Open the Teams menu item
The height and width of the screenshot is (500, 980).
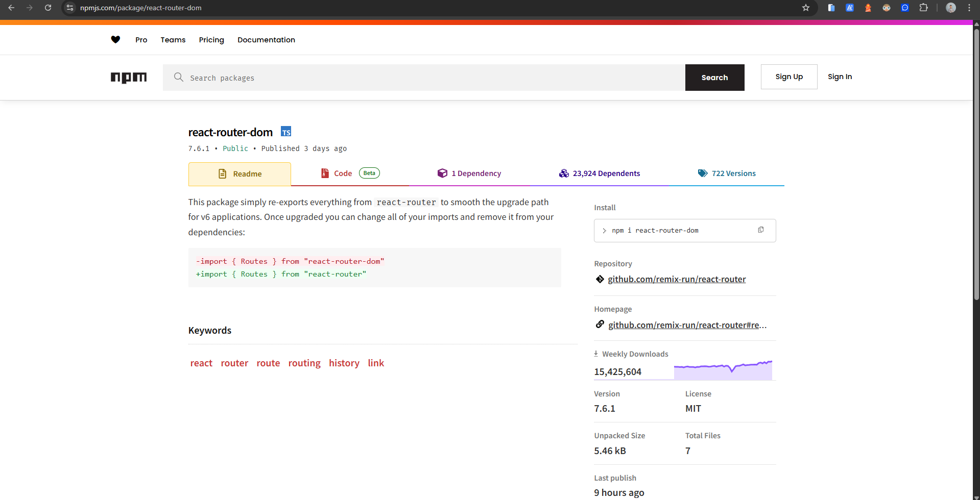tap(173, 40)
